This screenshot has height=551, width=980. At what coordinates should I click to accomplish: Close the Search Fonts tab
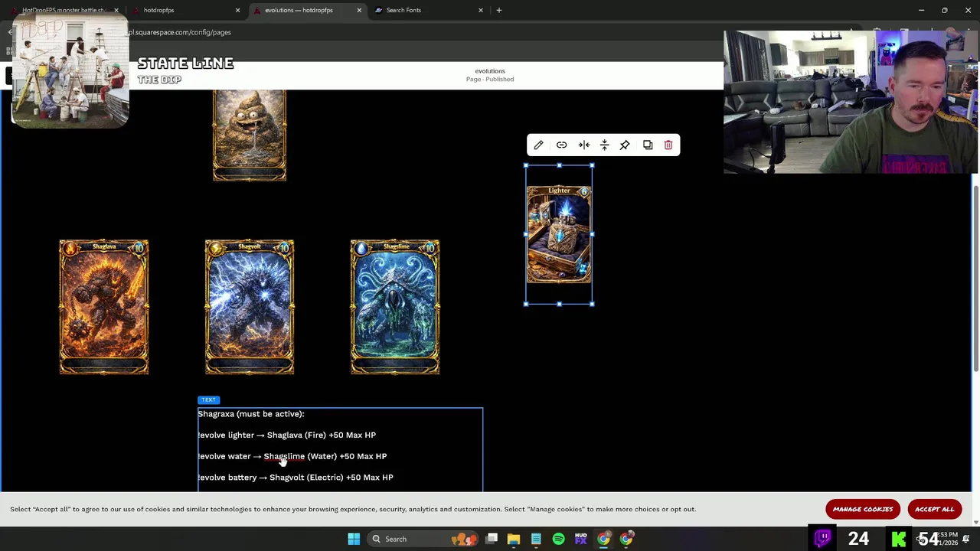click(481, 10)
